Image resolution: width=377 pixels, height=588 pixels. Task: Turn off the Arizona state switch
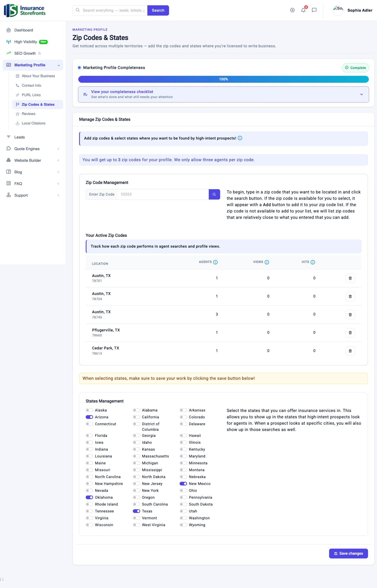click(89, 417)
